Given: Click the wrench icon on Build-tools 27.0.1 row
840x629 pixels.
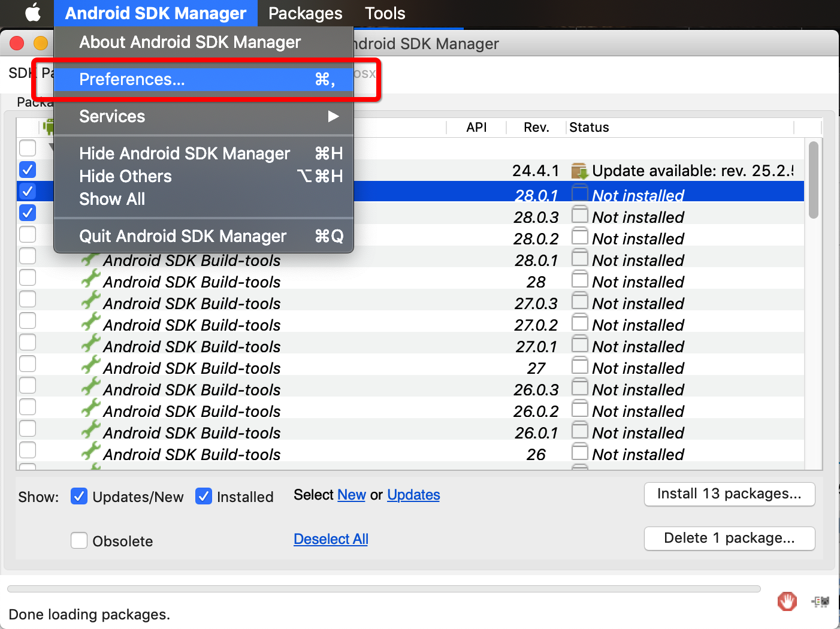Looking at the screenshot, I should click(90, 344).
